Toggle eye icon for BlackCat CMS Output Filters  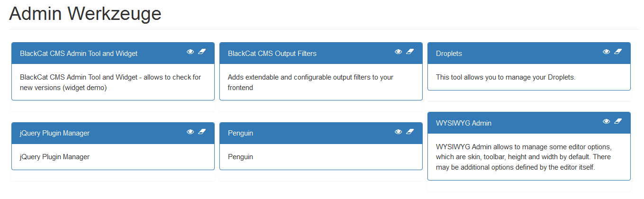point(398,52)
